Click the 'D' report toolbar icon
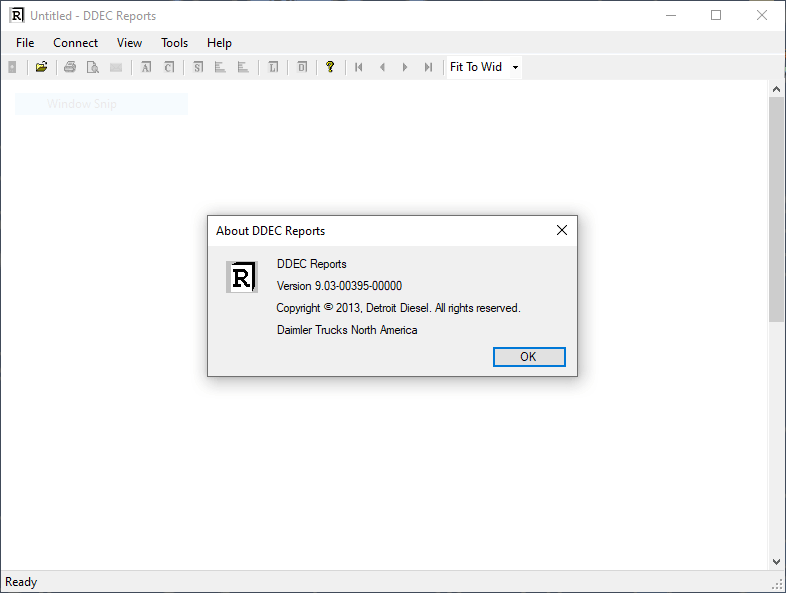 tap(302, 67)
